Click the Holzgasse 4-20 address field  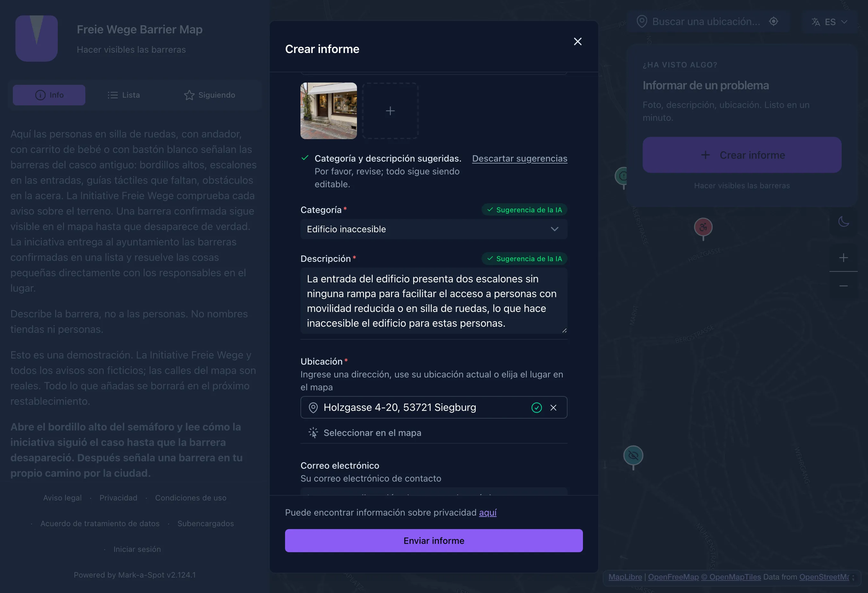(434, 407)
